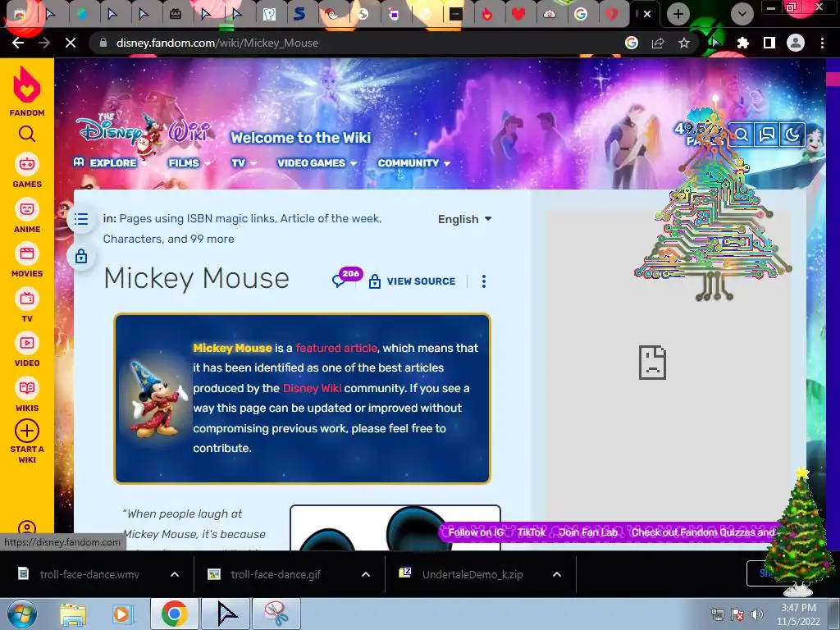Open Snipping Tool from taskbar
The image size is (840, 630).
tap(276, 614)
